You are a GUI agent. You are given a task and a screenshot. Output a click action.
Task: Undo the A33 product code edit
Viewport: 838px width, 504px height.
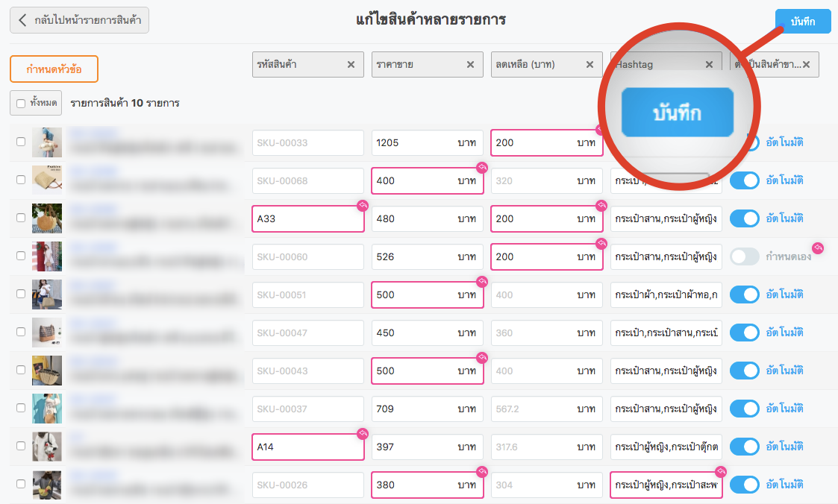coord(363,206)
